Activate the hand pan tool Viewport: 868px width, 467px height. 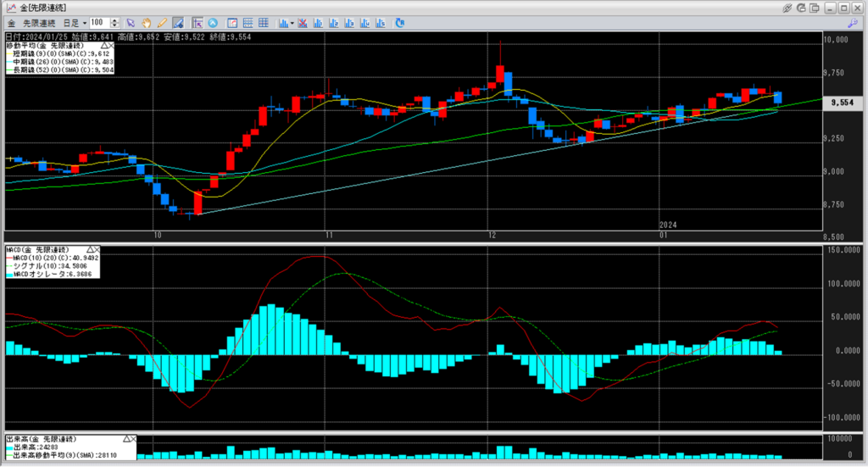click(147, 22)
